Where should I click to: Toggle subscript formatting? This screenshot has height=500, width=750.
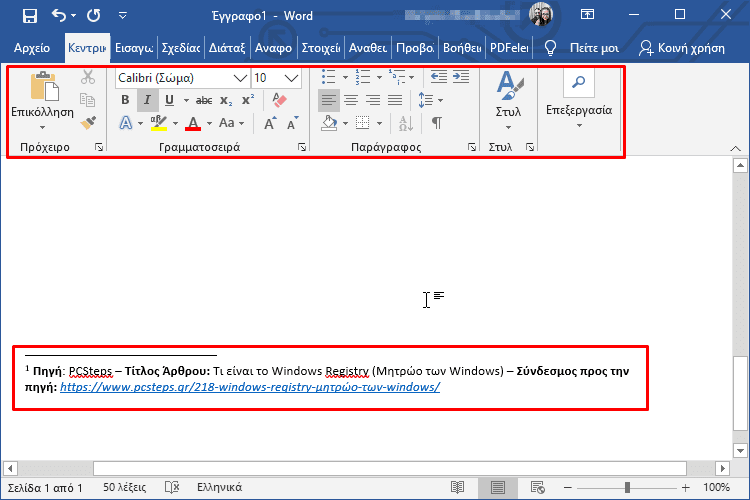pos(226,100)
